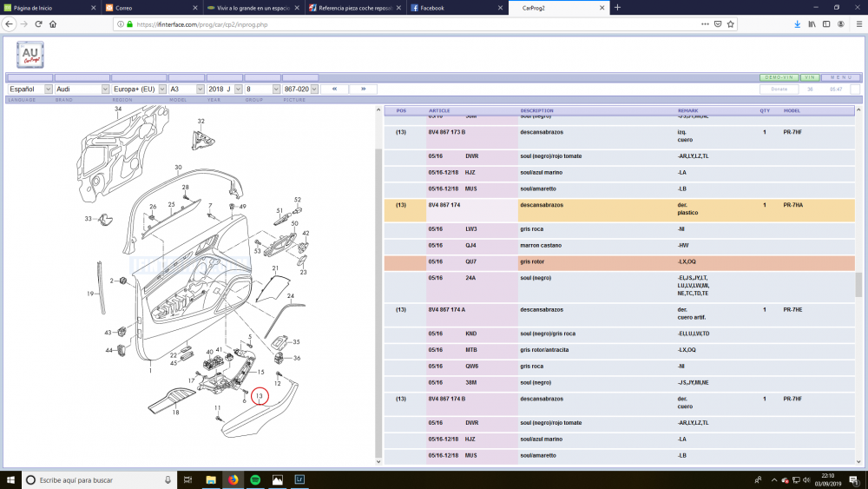Viewport: 868px width, 489px height.
Task: Open page actions three-dot menu
Action: (x=705, y=23)
